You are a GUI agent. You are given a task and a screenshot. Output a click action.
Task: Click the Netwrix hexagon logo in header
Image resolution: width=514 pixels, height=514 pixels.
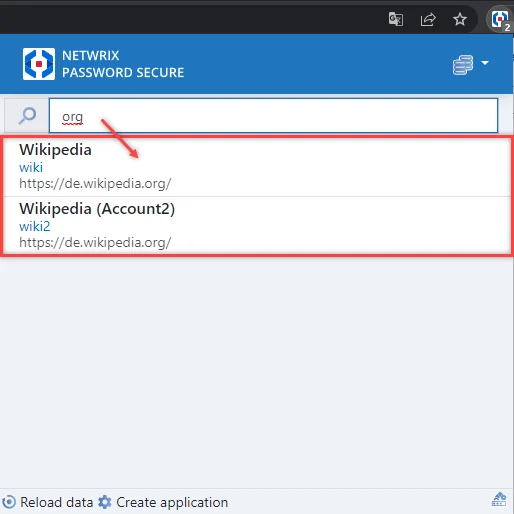(39, 64)
